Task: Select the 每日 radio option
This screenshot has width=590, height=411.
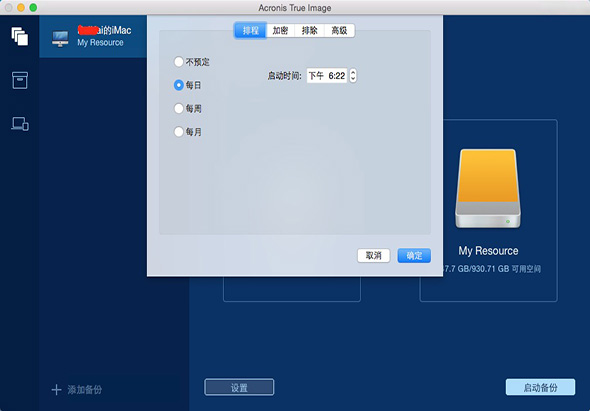Action: (179, 85)
